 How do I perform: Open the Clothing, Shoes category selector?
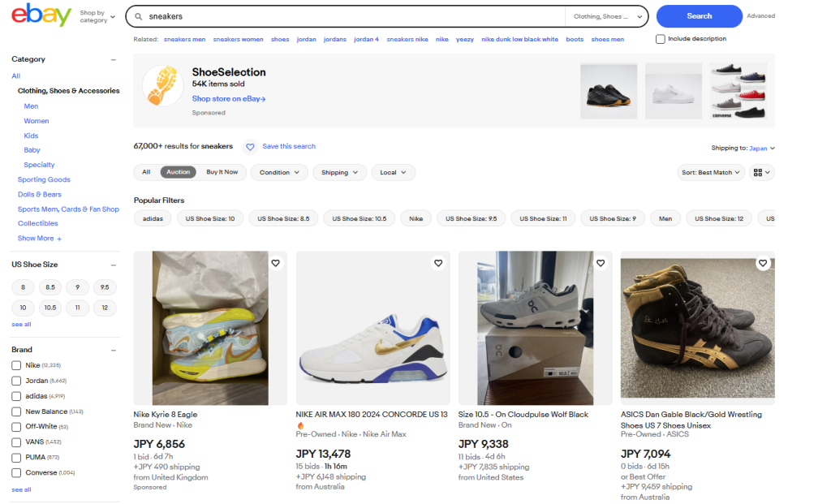(605, 16)
